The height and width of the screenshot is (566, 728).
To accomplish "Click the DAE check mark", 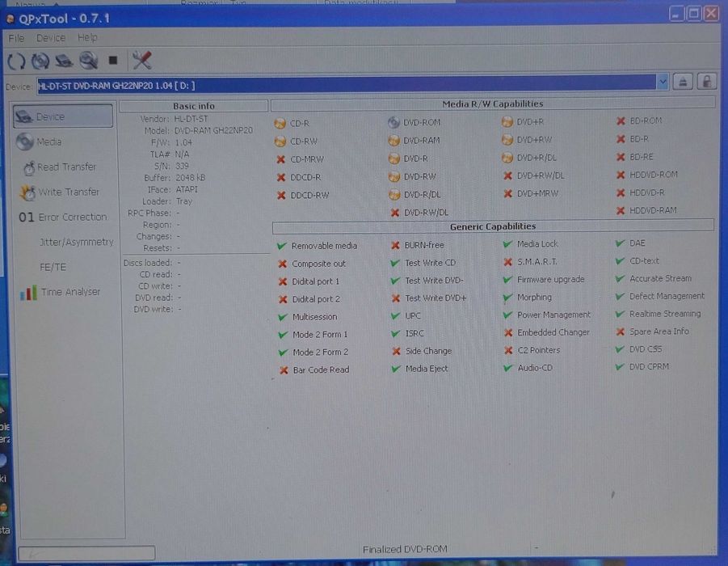I will coord(620,243).
